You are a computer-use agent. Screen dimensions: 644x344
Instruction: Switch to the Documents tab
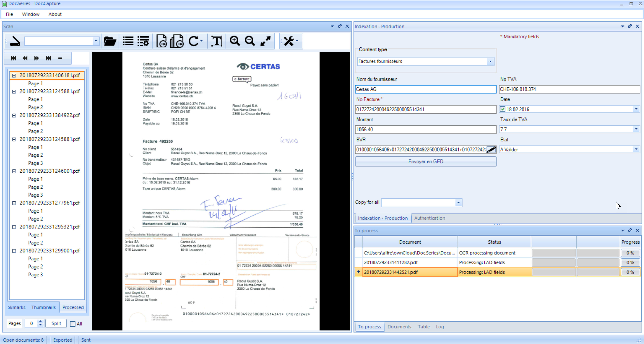tap(399, 327)
